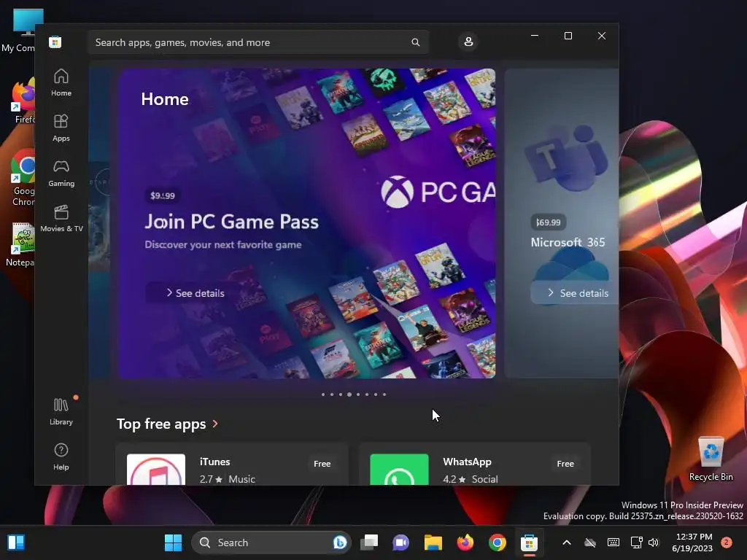Screen dimensions: 747x560
Task: Click the Microsoft 365 promo card
Action: pyautogui.click(x=562, y=223)
